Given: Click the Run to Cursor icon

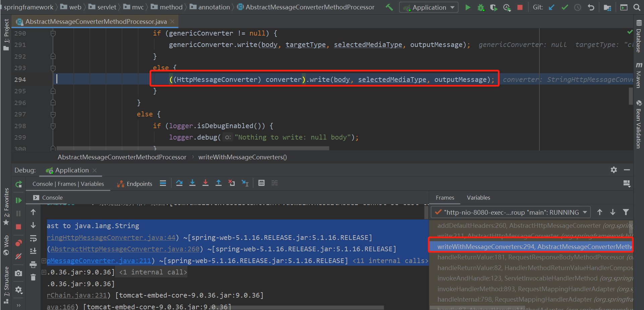Looking at the screenshot, I should [x=245, y=183].
